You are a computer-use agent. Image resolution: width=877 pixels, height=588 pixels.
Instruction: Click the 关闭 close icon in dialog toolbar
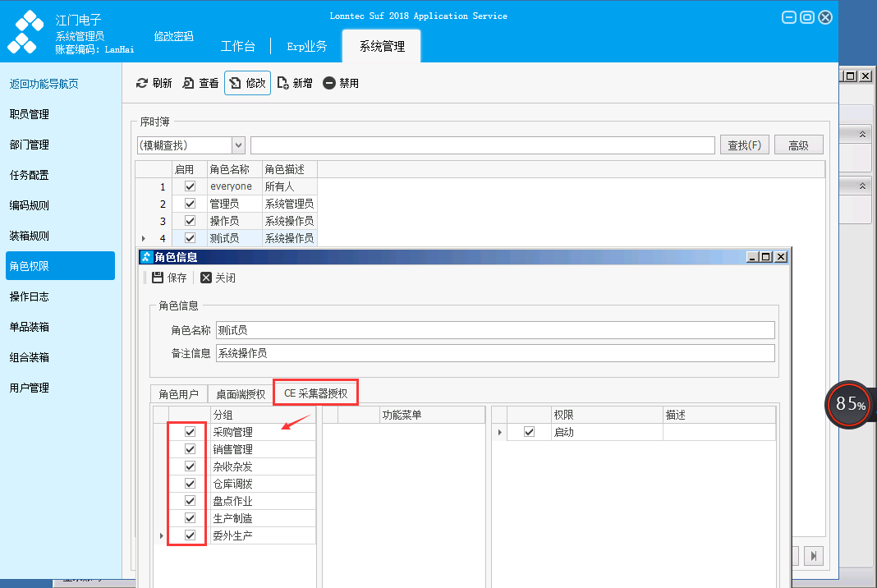[206, 278]
